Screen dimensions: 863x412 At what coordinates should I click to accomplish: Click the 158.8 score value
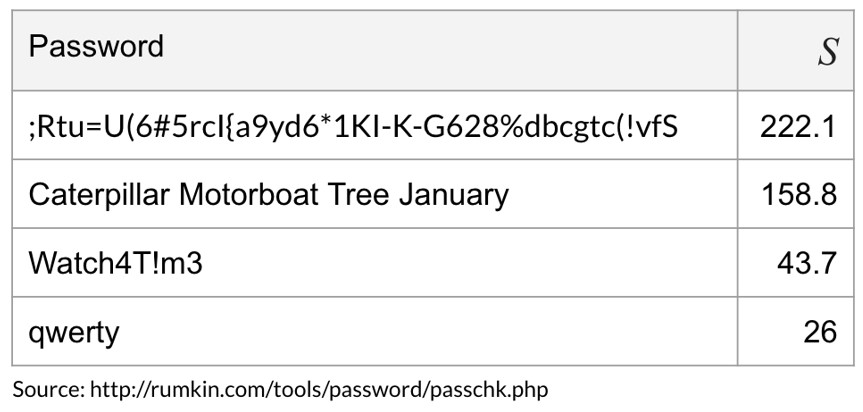(799, 194)
